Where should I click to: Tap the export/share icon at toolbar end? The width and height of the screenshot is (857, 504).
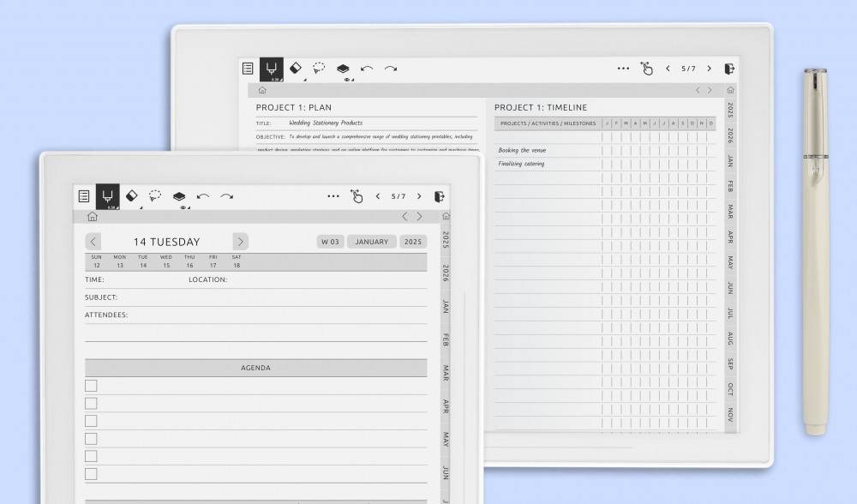point(440,195)
